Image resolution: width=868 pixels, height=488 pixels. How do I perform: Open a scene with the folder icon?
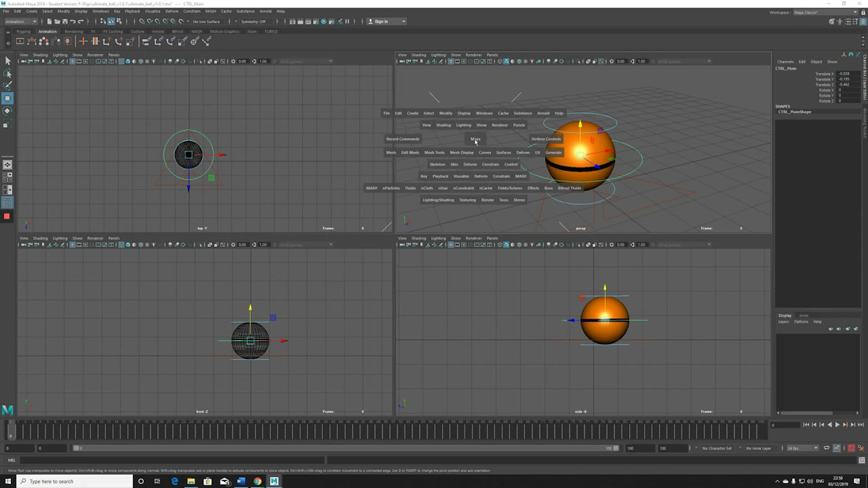57,22
